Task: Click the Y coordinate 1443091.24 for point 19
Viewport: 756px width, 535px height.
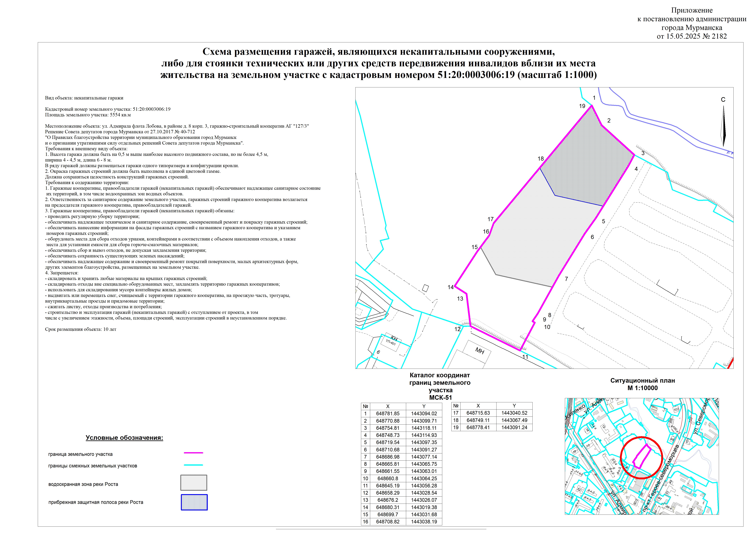Action: point(514,428)
